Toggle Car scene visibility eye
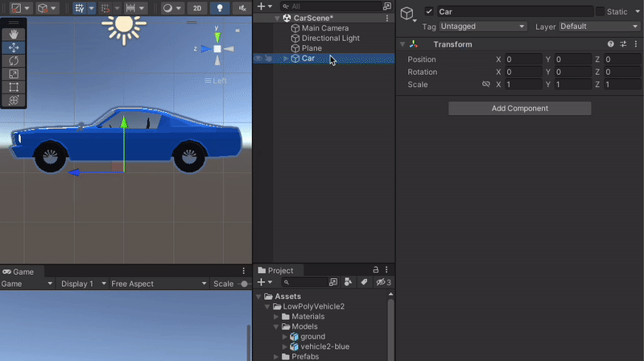 tap(258, 58)
